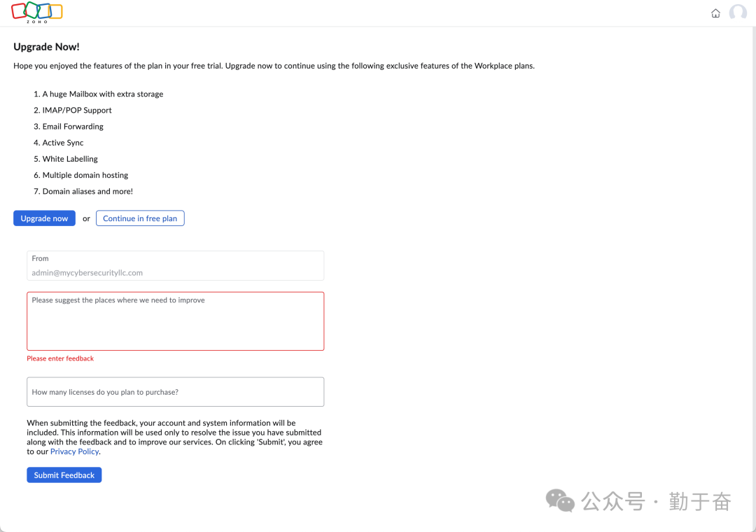Go to home via house icon
Viewport: 756px width, 532px height.
click(715, 13)
